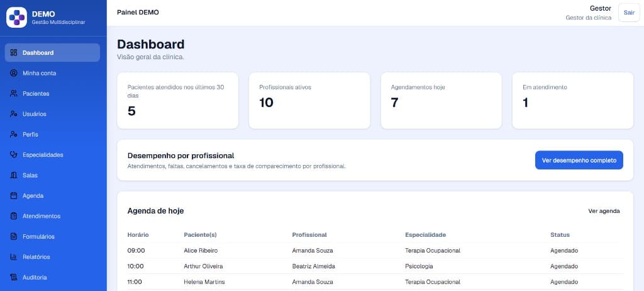Click the 11:00 time cell
The width and height of the screenshot is (644, 291).
[135, 282]
